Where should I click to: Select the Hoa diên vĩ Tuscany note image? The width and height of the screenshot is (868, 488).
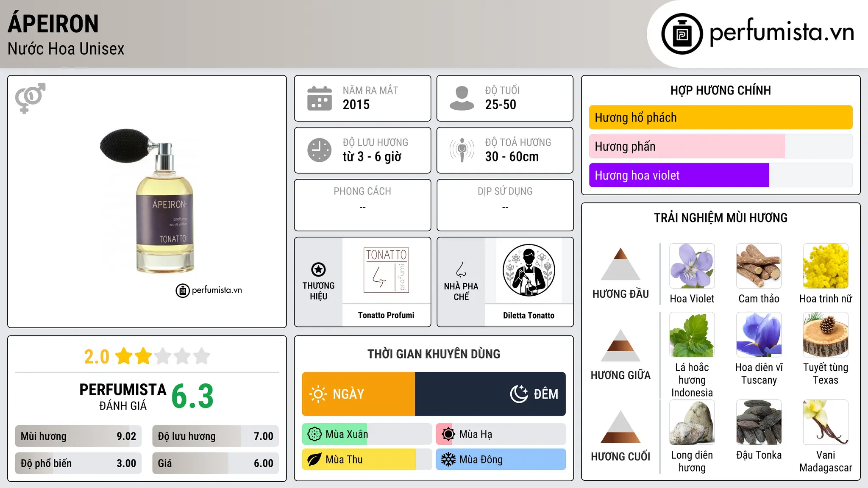tap(759, 335)
